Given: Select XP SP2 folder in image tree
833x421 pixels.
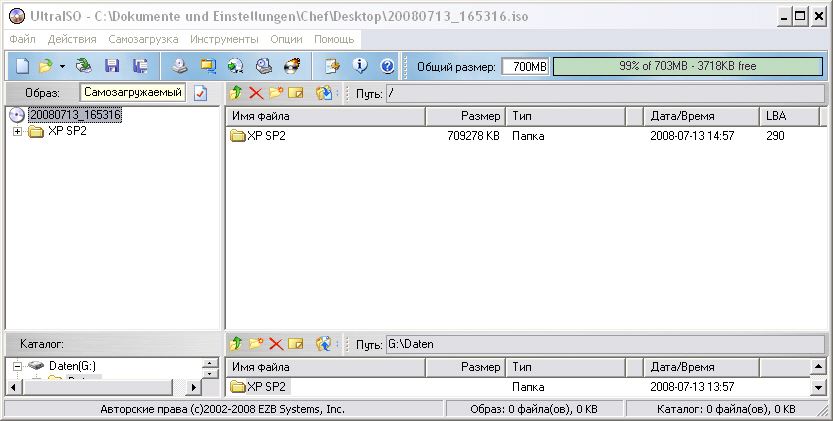Looking at the screenshot, I should (x=67, y=131).
